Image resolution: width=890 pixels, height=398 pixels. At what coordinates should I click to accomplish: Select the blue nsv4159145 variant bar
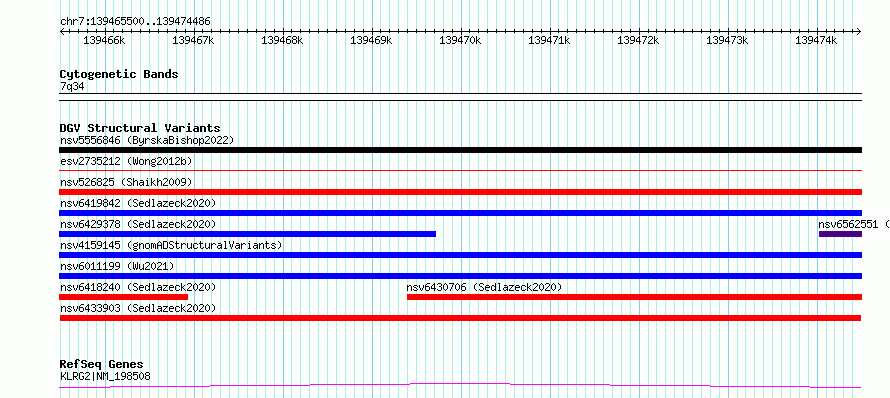pyautogui.click(x=460, y=255)
